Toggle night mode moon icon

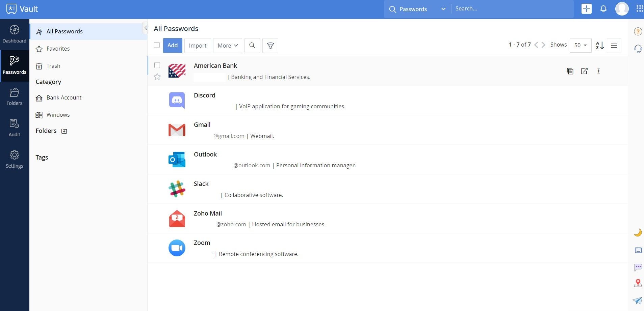click(638, 232)
